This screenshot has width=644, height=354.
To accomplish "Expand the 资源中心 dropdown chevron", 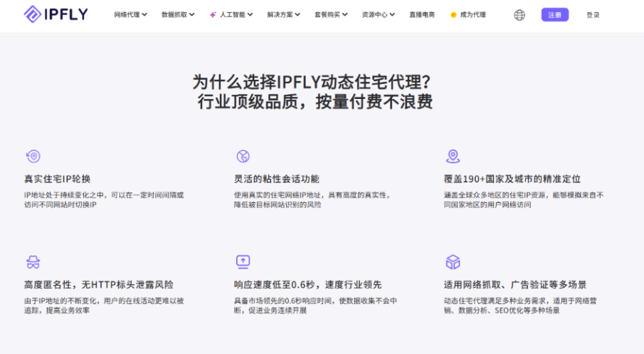I will 392,15.
